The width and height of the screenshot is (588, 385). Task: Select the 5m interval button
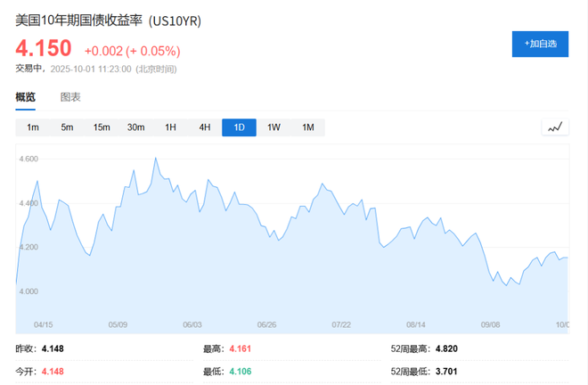point(67,127)
